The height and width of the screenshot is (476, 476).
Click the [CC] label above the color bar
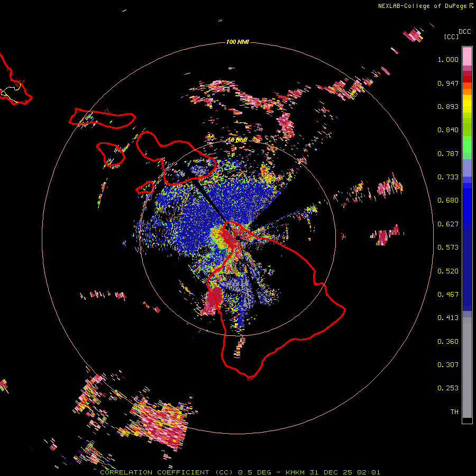click(x=451, y=36)
